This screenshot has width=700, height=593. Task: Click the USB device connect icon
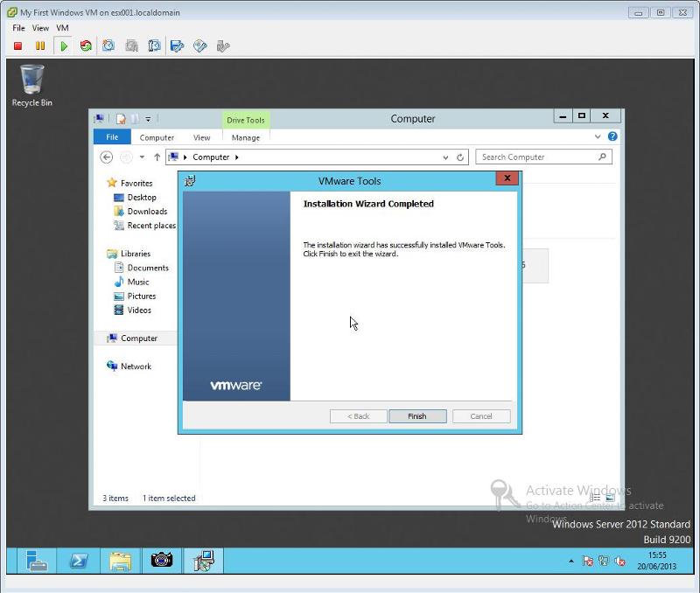pos(223,46)
